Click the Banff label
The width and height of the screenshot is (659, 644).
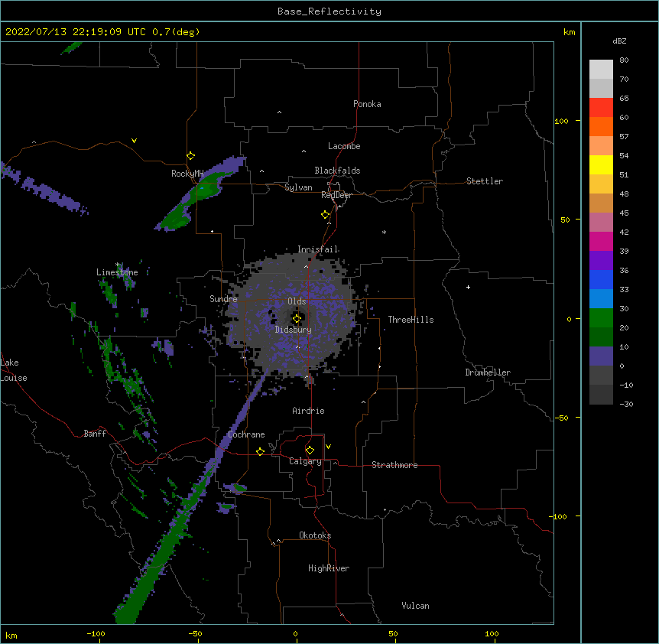95,434
